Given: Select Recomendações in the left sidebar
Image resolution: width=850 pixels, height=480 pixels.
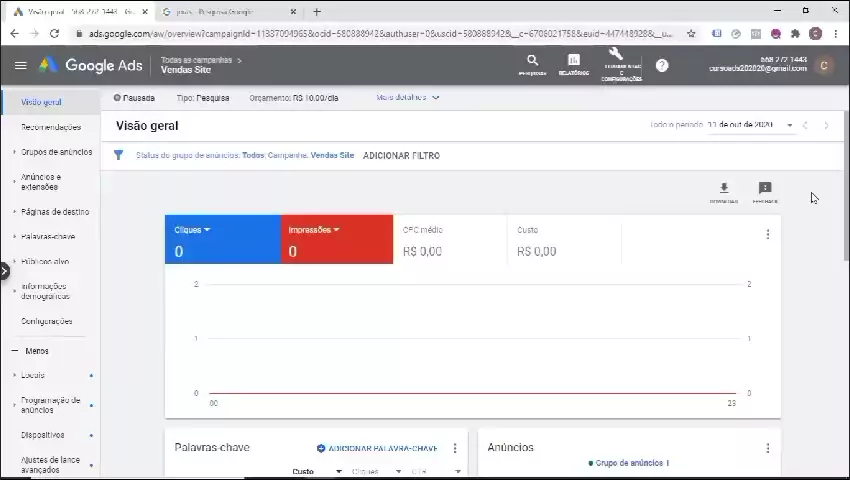Looking at the screenshot, I should point(50,127).
